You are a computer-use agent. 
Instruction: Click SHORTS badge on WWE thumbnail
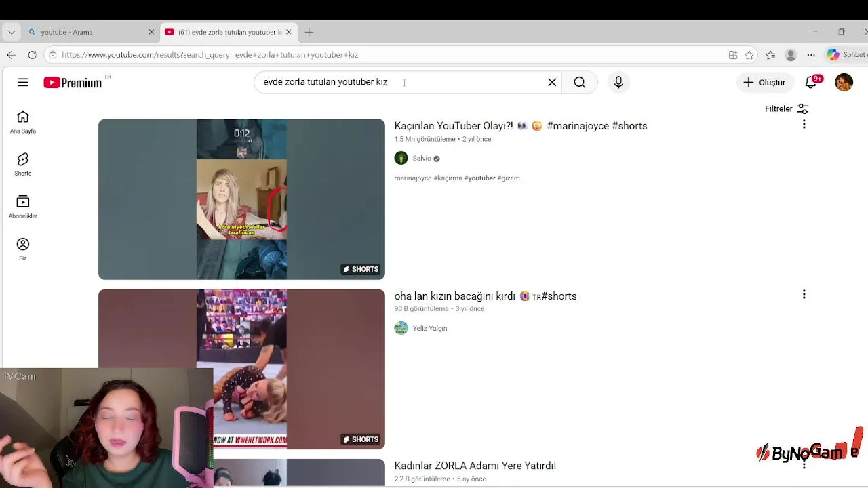361,439
